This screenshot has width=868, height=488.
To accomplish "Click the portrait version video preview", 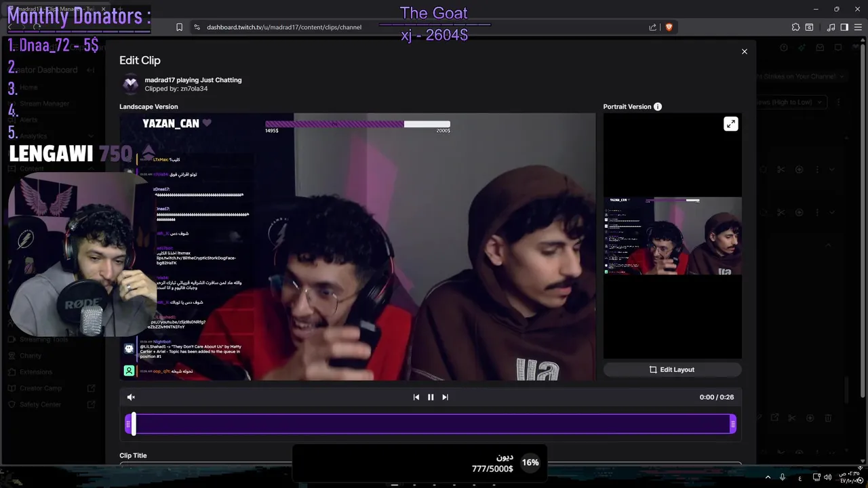I will [x=672, y=236].
